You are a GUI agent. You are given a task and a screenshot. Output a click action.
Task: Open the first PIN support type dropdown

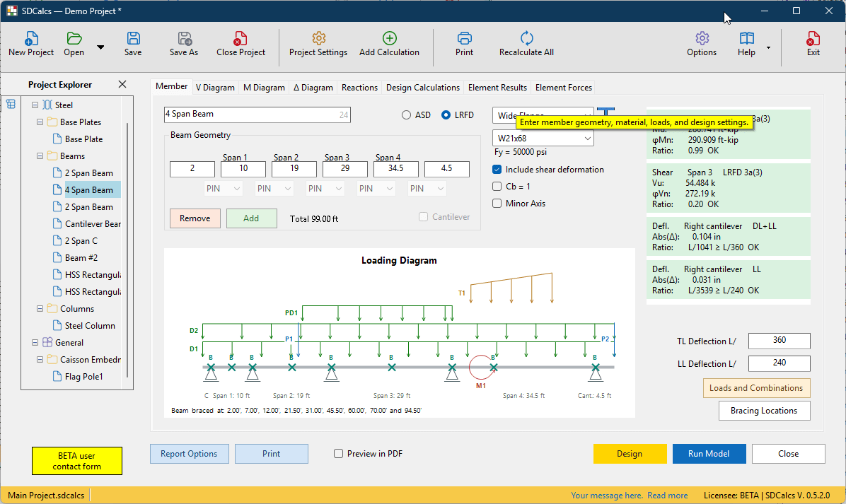pos(223,189)
